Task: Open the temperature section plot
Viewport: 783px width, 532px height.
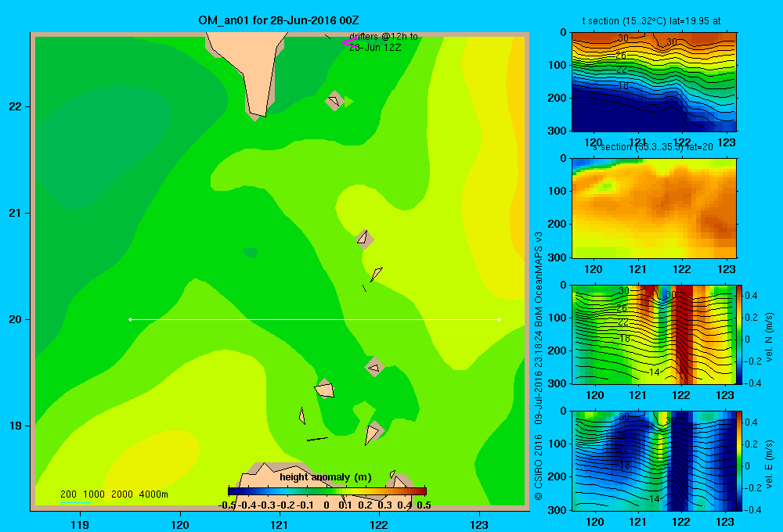Action: 654,81
